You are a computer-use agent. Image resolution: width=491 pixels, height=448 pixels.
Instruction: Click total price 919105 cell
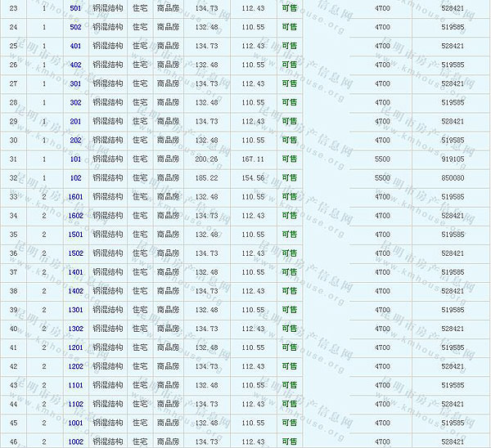[x=452, y=159]
